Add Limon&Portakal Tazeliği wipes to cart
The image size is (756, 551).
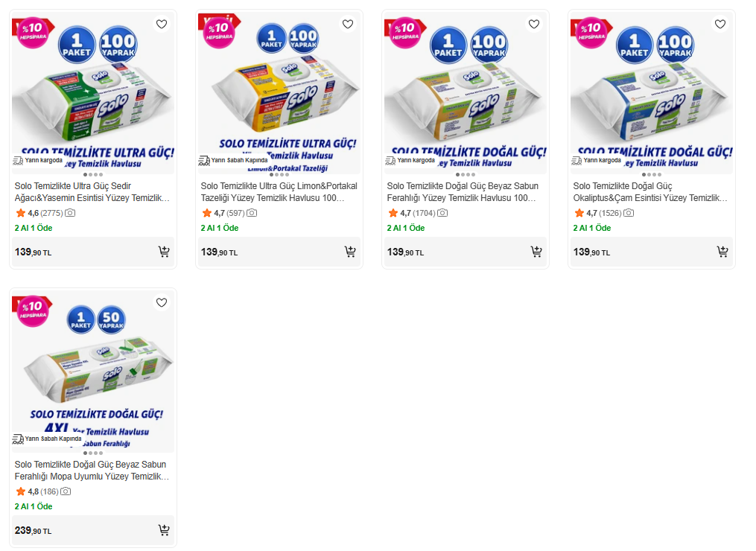point(350,252)
